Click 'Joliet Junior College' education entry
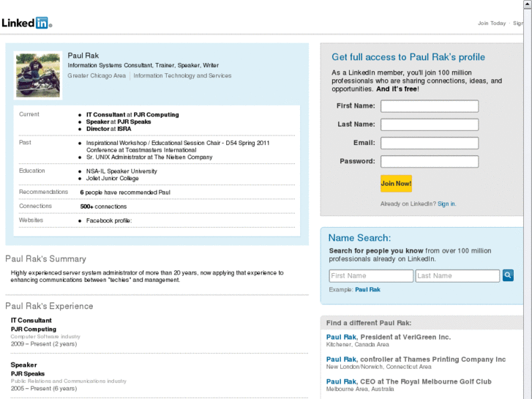 pyautogui.click(x=112, y=179)
